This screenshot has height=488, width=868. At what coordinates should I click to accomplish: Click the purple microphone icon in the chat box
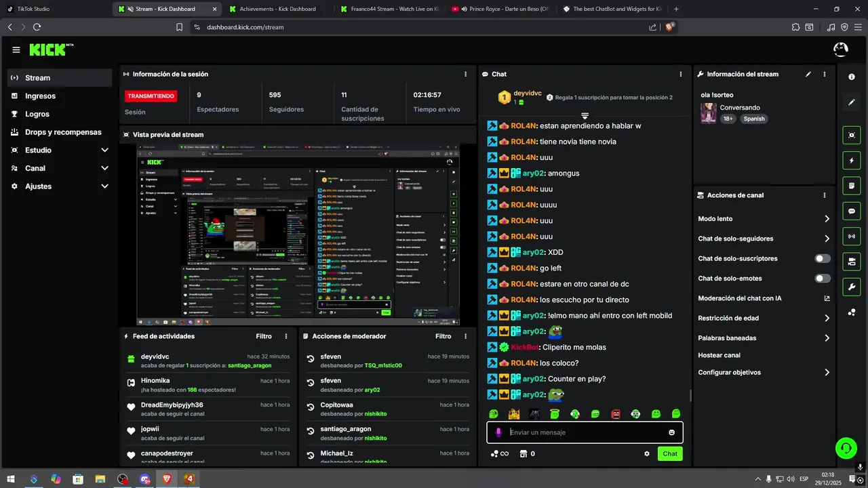pos(498,432)
